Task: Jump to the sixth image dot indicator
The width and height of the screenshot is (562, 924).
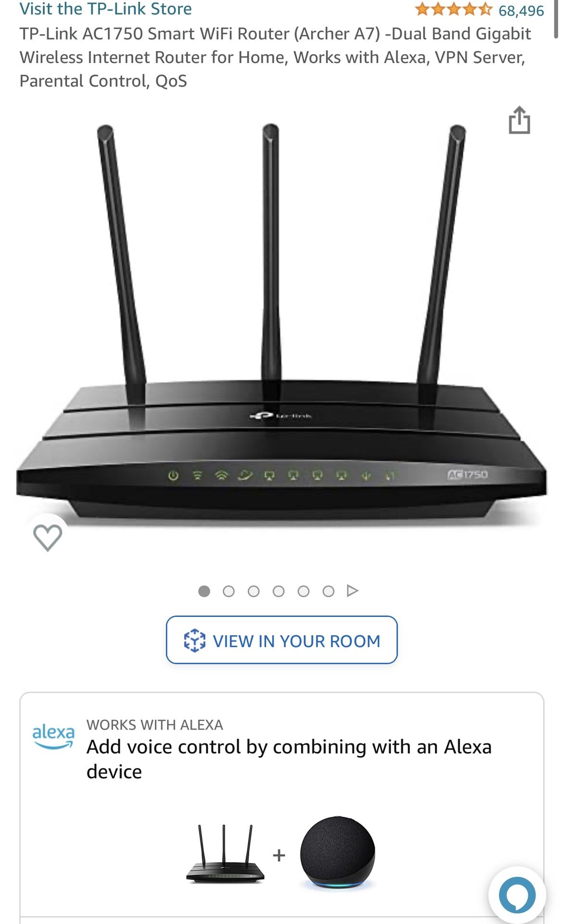Action: click(328, 591)
